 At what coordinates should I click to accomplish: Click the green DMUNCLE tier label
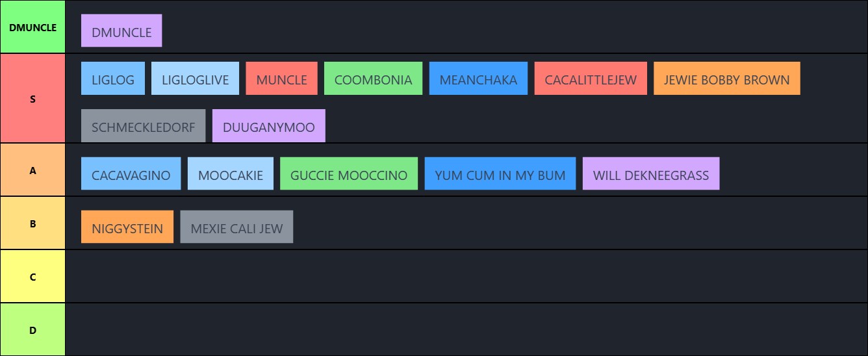pyautogui.click(x=32, y=27)
